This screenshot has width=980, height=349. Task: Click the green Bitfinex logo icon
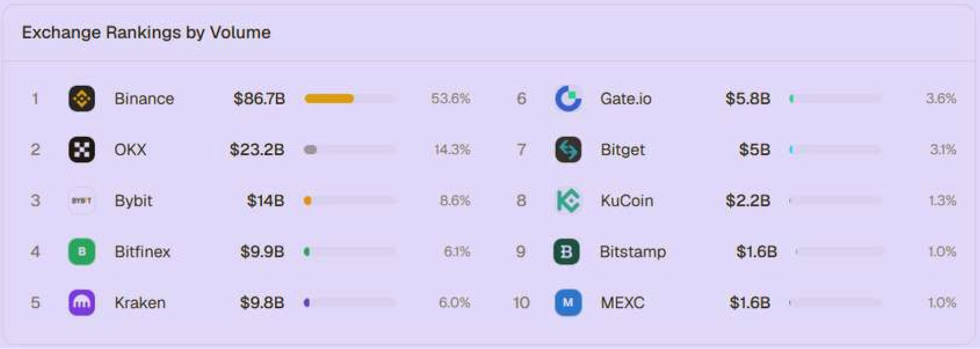point(82,251)
